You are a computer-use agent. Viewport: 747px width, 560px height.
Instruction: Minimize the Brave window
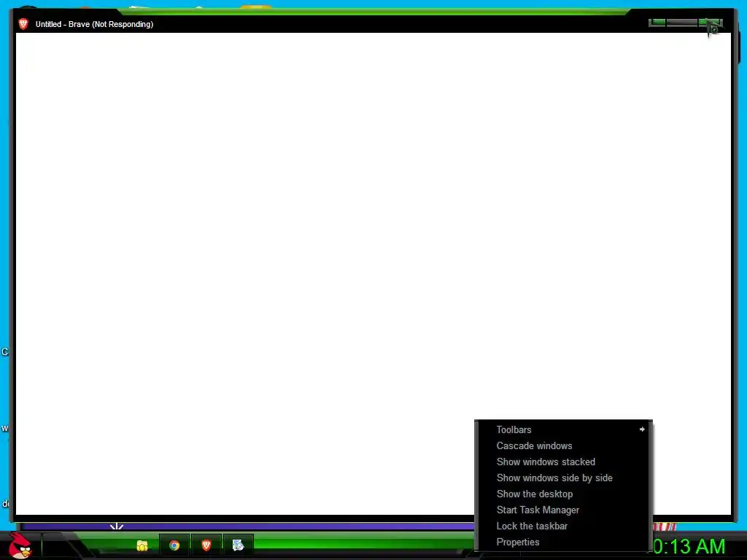click(657, 23)
